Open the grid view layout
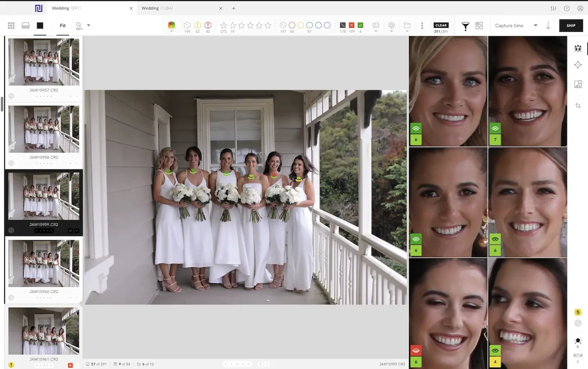Image resolution: width=588 pixels, height=369 pixels. [x=11, y=25]
